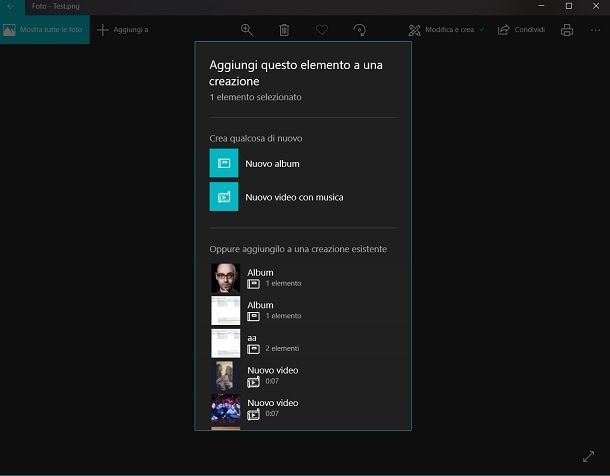The height and width of the screenshot is (476, 610).
Task: Rotate the image with rotate icon
Action: pos(359,30)
